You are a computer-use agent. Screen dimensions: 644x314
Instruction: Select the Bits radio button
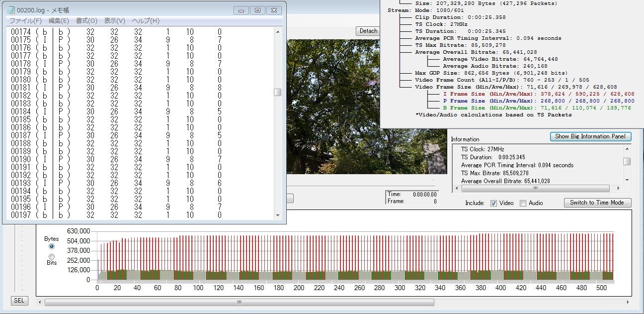click(x=52, y=256)
